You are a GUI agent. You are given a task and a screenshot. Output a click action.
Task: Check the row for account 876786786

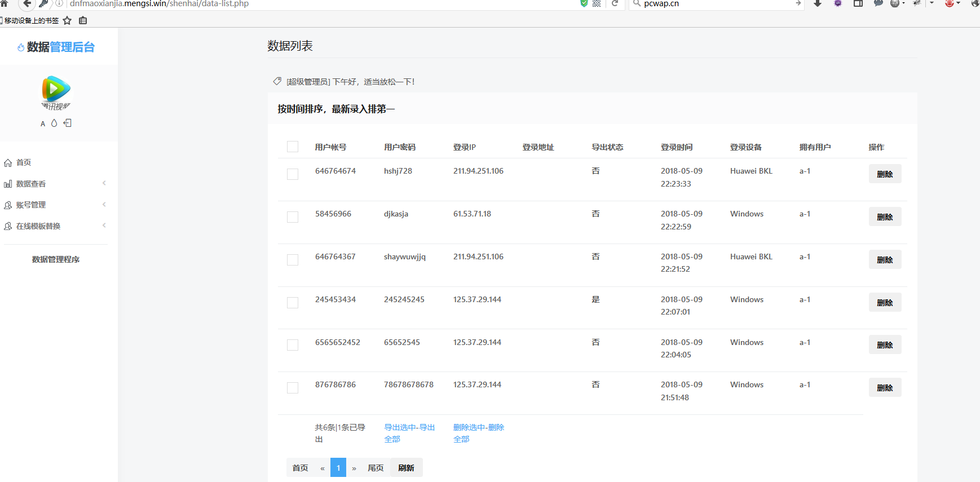point(293,388)
